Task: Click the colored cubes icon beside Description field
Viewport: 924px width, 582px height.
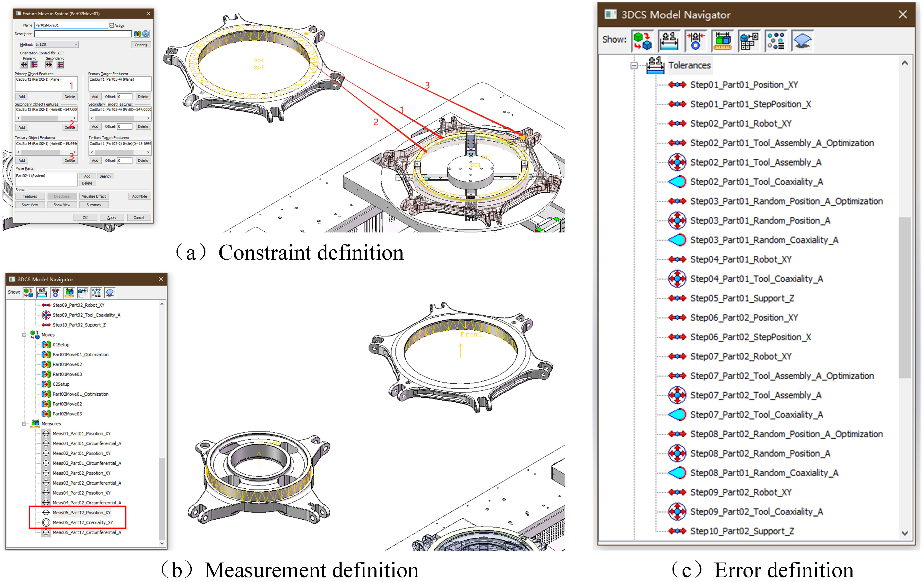Action: click(x=137, y=34)
